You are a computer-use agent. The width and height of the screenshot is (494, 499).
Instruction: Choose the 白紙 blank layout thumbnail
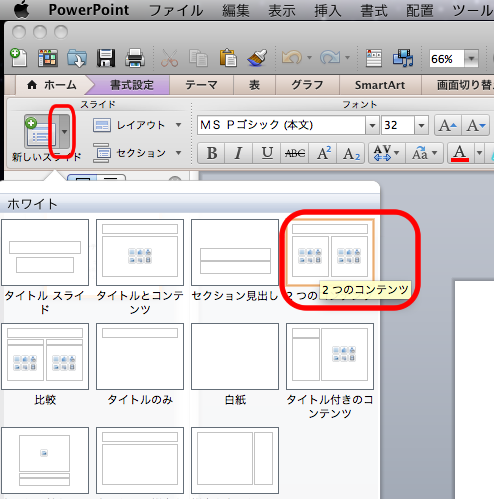click(235, 356)
